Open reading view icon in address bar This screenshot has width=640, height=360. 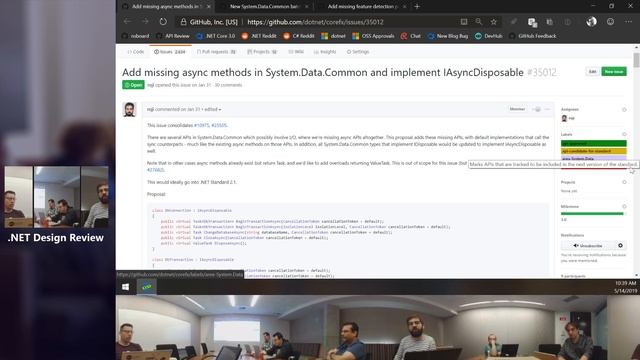(x=464, y=22)
